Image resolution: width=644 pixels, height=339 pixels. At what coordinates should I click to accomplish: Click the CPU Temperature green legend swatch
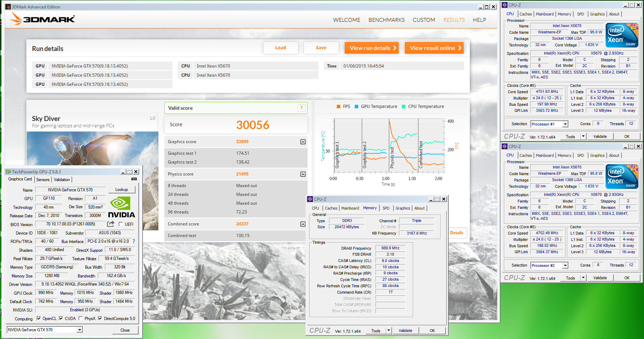pos(404,107)
